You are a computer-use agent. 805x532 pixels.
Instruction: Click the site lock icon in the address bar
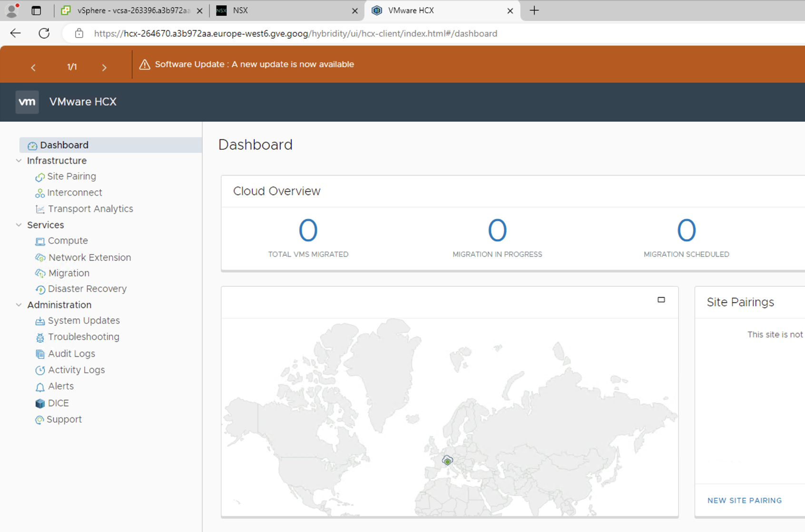[x=79, y=33]
